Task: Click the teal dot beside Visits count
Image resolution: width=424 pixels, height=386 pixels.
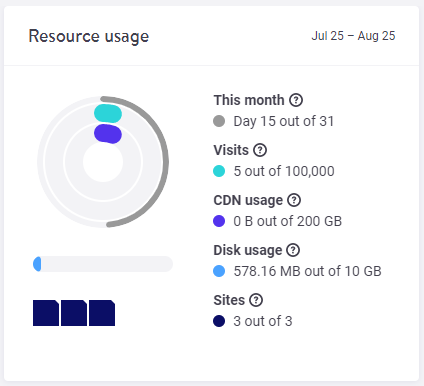Action: coord(219,171)
